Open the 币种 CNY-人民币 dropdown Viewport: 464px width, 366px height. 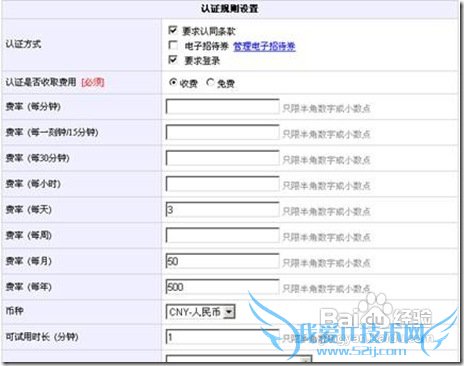201,312
